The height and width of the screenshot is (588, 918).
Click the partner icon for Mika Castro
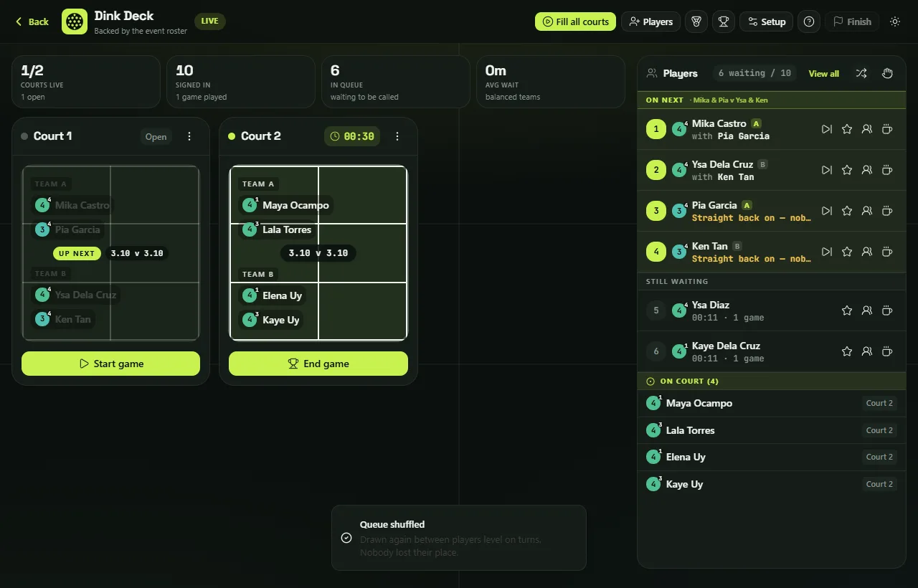[x=867, y=129]
